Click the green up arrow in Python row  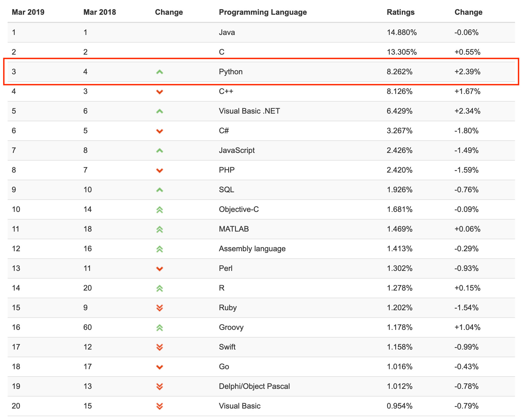[159, 72]
